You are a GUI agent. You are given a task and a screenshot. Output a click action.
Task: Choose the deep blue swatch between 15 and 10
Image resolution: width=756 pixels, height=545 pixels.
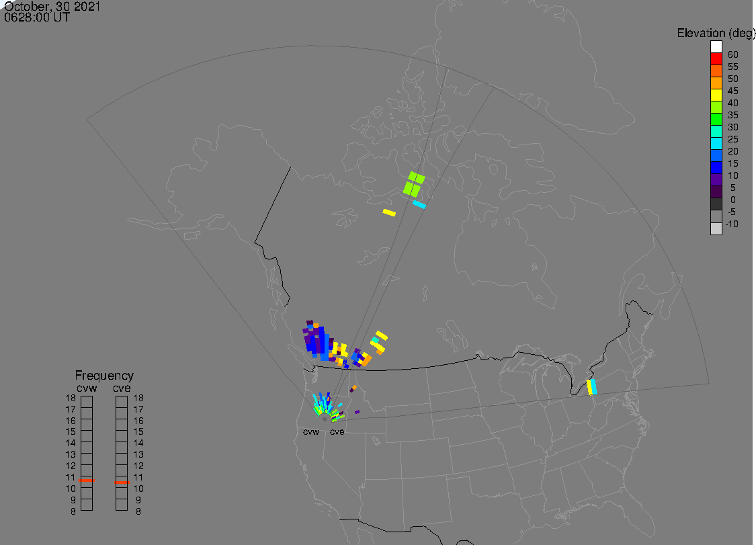(x=716, y=167)
